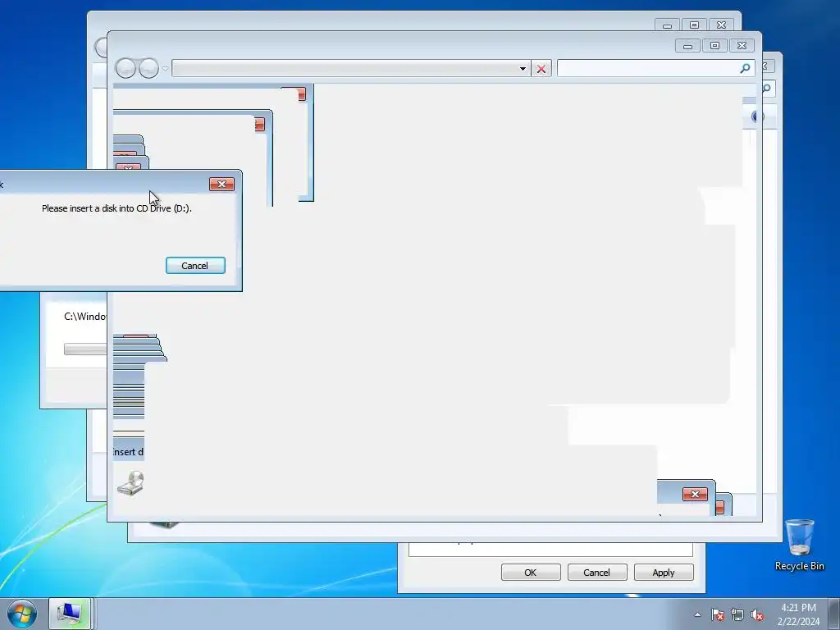Close the front Explorer window

[742, 46]
